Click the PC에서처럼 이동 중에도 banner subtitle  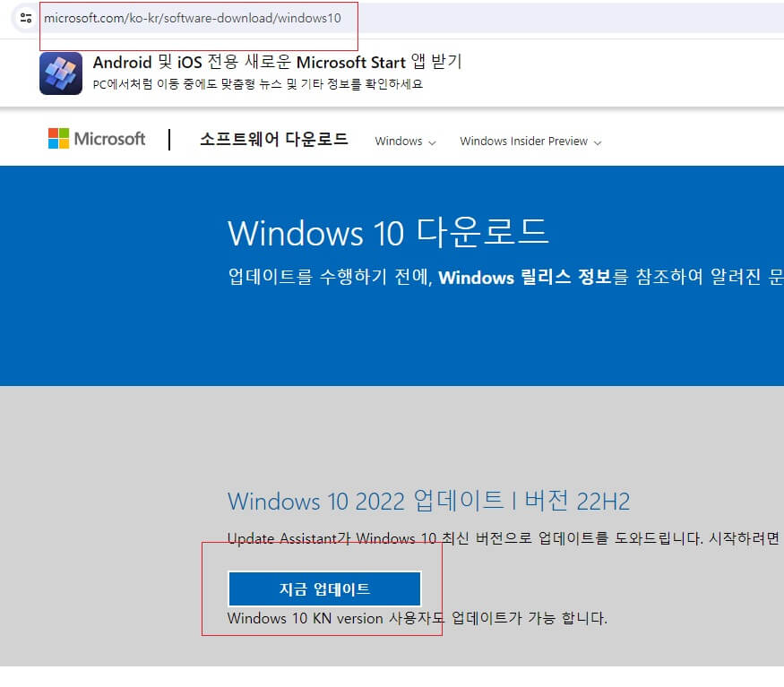point(258,84)
